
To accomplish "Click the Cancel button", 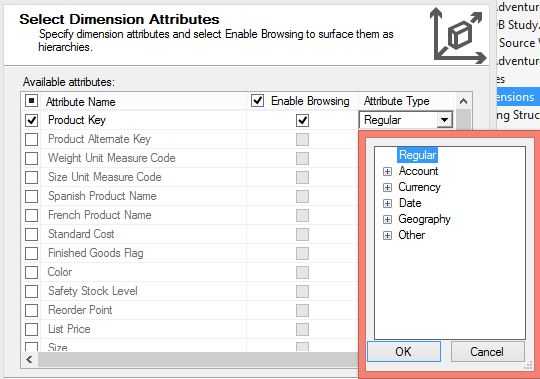I will [x=487, y=352].
